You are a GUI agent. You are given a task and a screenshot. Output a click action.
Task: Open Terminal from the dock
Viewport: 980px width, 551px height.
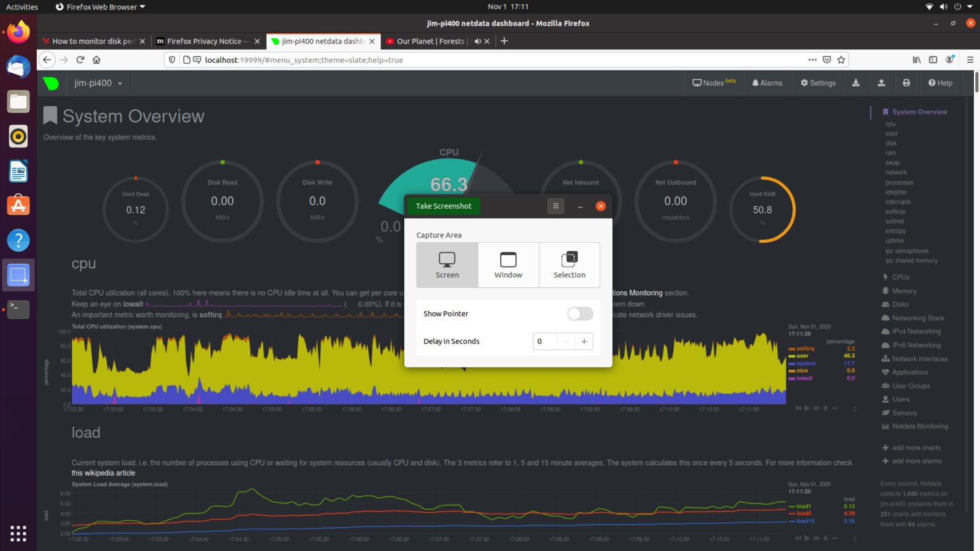point(18,310)
